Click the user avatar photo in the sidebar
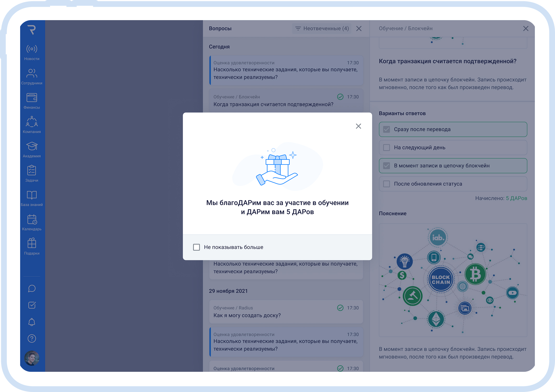This screenshot has width=555, height=392. 32,358
